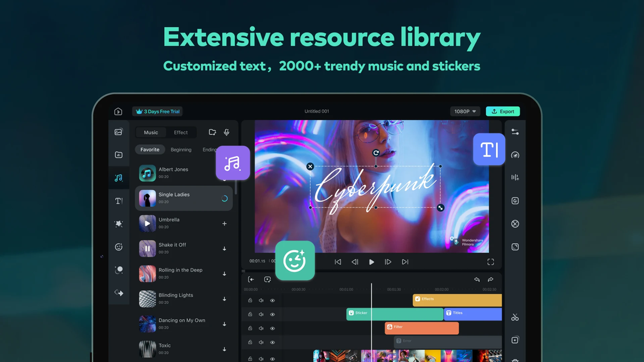
Task: Mute the Effects track audio
Action: point(261,300)
